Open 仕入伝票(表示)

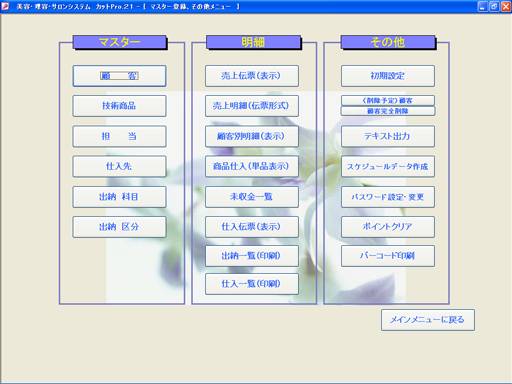252,227
